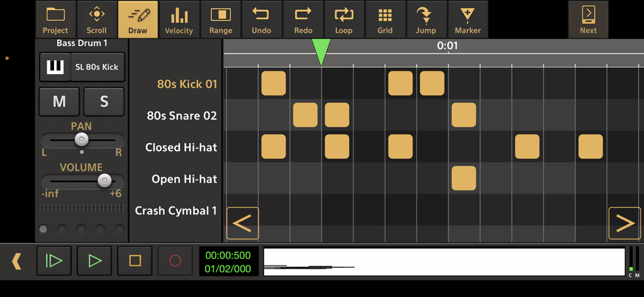The image size is (644, 297).
Task: Select the Range tool
Action: pos(221,19)
